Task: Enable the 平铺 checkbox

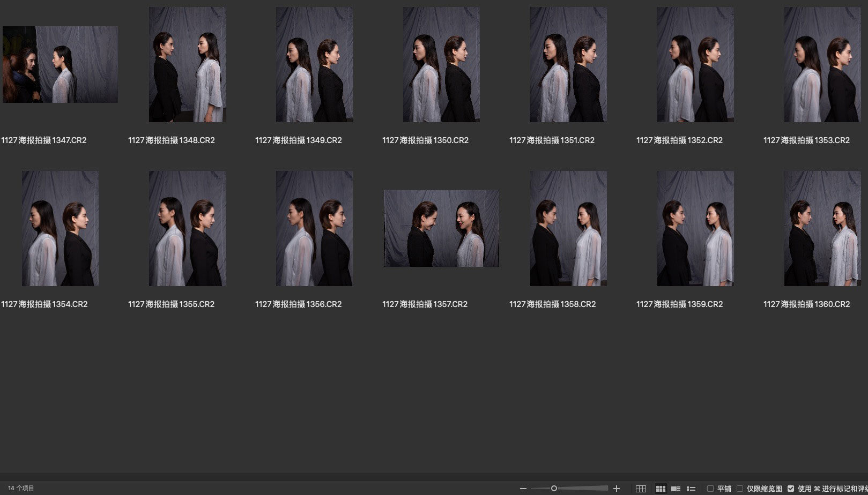Action: click(710, 489)
